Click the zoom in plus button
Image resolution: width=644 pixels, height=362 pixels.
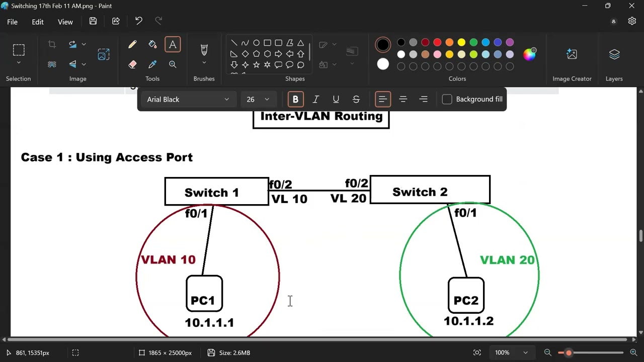633,352
